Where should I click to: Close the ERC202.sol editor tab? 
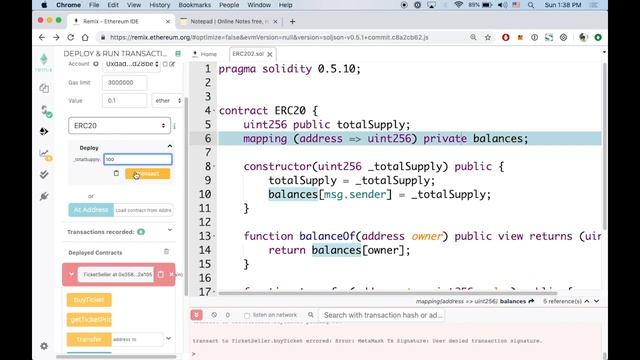[270, 54]
